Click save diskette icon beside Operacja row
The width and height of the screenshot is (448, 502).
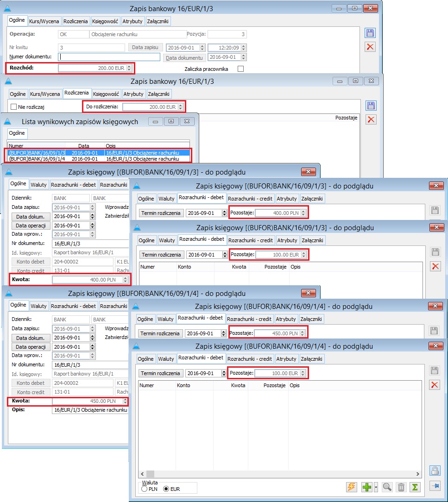point(370,33)
